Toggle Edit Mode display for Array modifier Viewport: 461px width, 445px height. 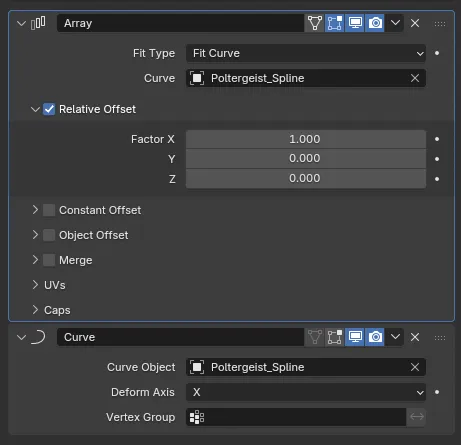(335, 23)
